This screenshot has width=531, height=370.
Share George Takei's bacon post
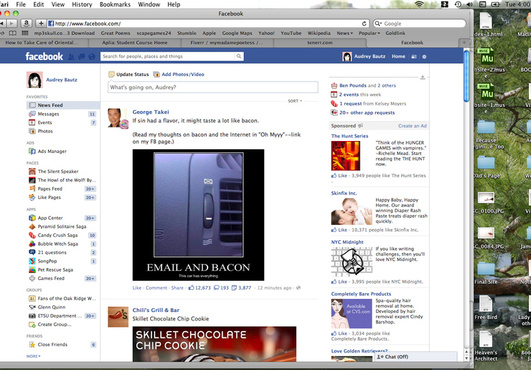point(177,288)
